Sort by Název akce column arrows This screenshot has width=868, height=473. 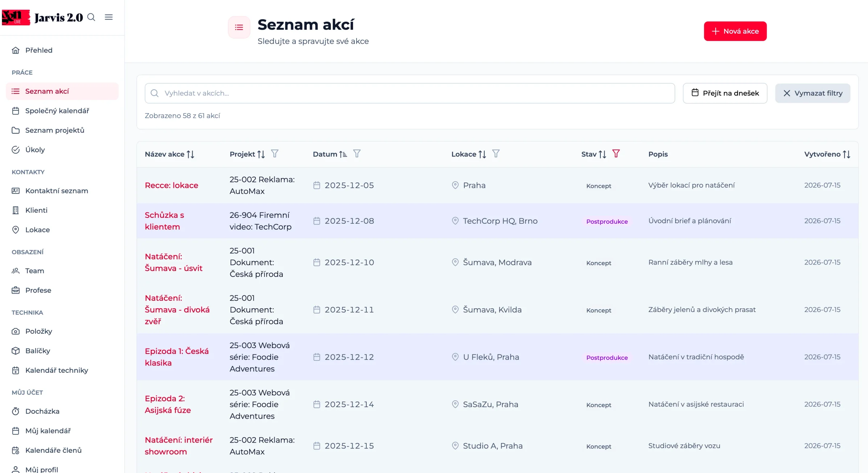(x=191, y=154)
